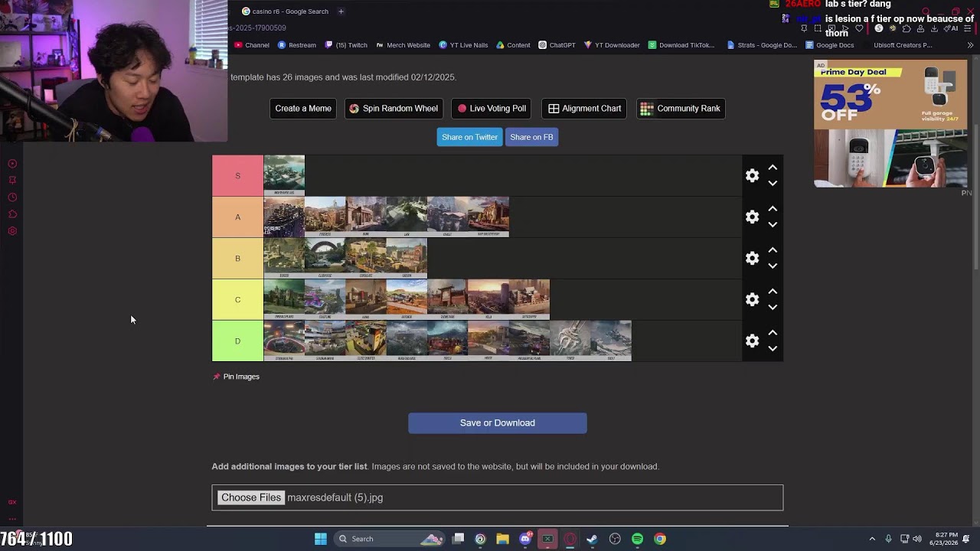The width and height of the screenshot is (980, 551).
Task: Click heart bookmark icon in address bar
Action: click(x=859, y=28)
